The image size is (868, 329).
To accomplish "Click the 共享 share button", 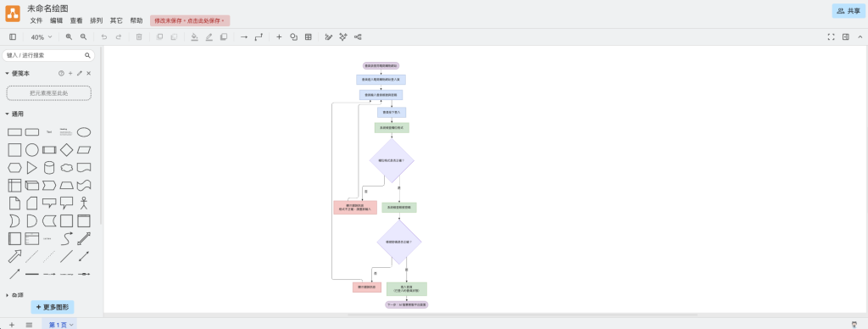I will click(848, 10).
